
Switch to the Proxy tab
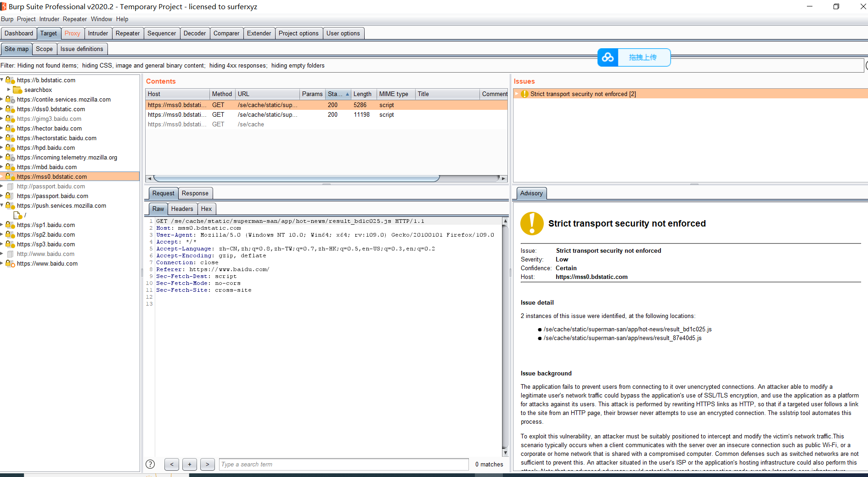coord(72,33)
